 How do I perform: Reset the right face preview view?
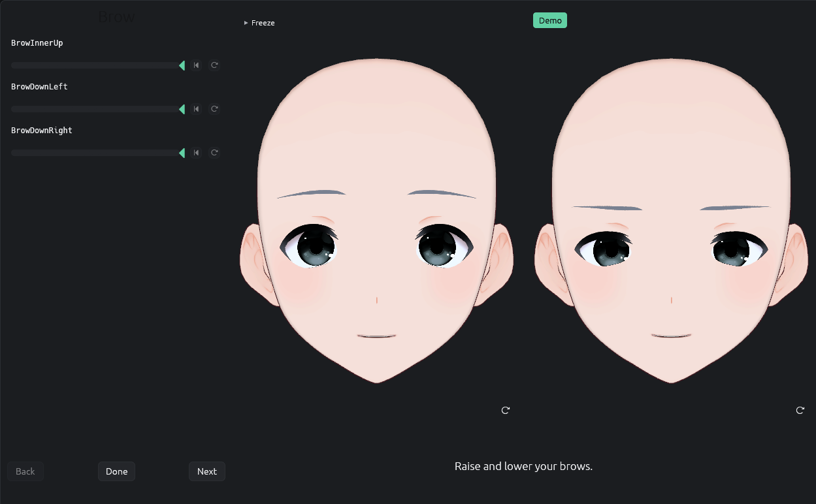pos(800,410)
